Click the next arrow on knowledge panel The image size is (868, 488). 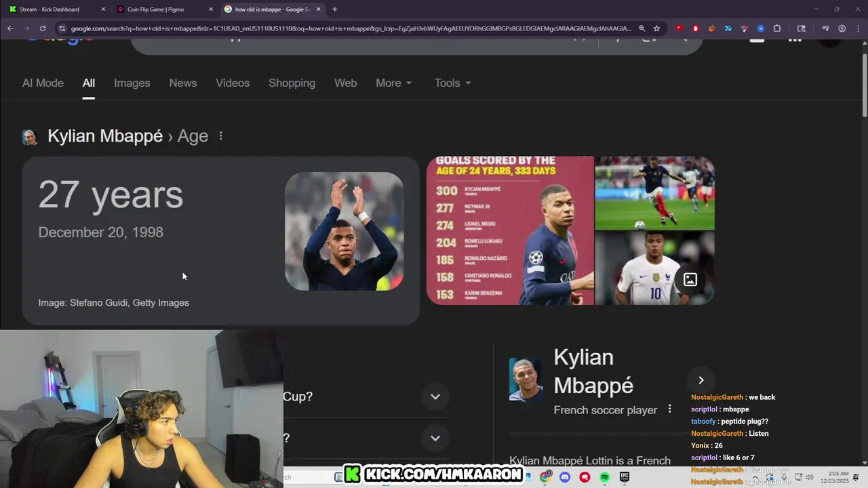click(701, 380)
